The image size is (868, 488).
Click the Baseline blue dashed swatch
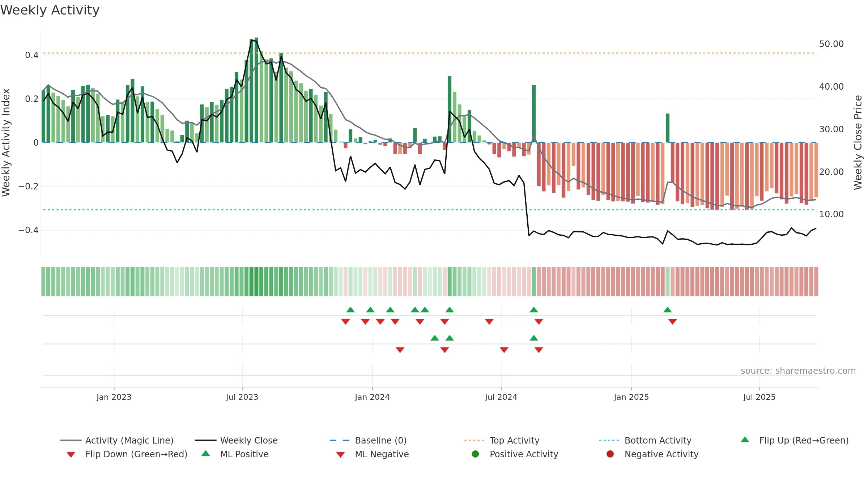coord(340,440)
